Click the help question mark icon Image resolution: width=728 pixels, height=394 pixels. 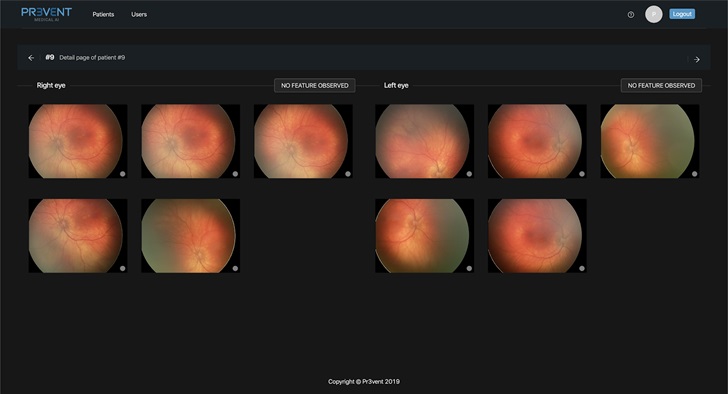[x=630, y=14]
